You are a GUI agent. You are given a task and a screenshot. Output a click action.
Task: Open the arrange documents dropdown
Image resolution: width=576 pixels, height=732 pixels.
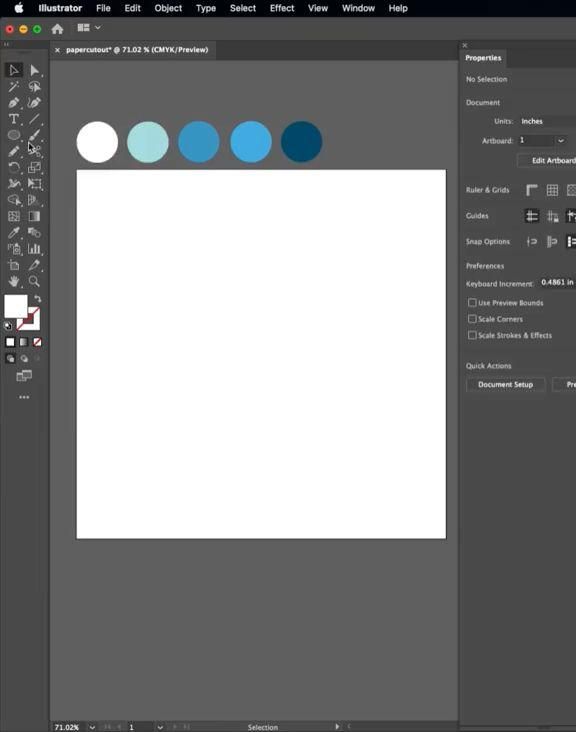[x=89, y=28]
